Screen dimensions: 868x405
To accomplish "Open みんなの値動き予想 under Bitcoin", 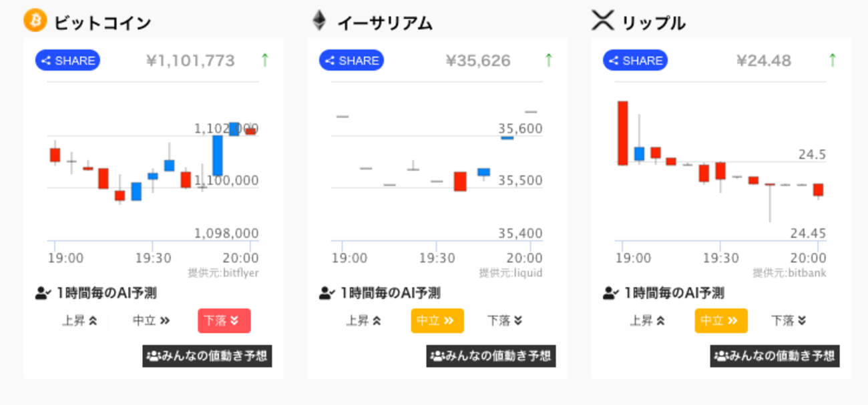I will point(207,356).
